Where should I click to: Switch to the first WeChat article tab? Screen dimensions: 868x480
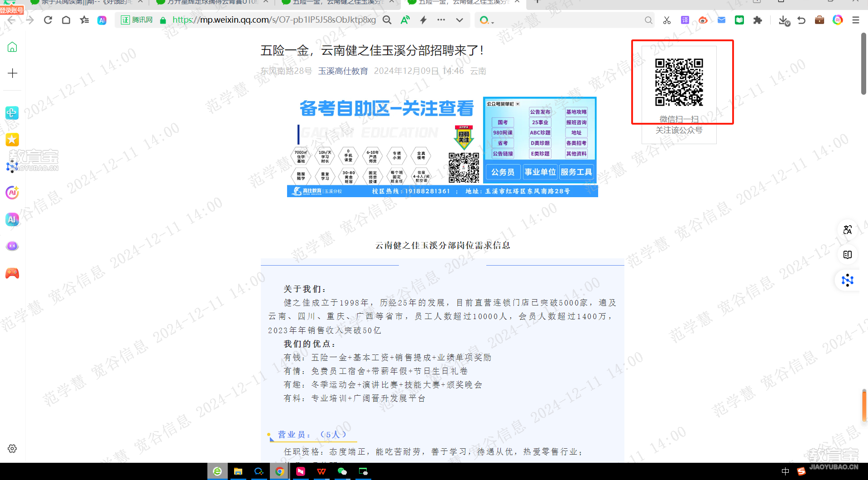coord(86,2)
